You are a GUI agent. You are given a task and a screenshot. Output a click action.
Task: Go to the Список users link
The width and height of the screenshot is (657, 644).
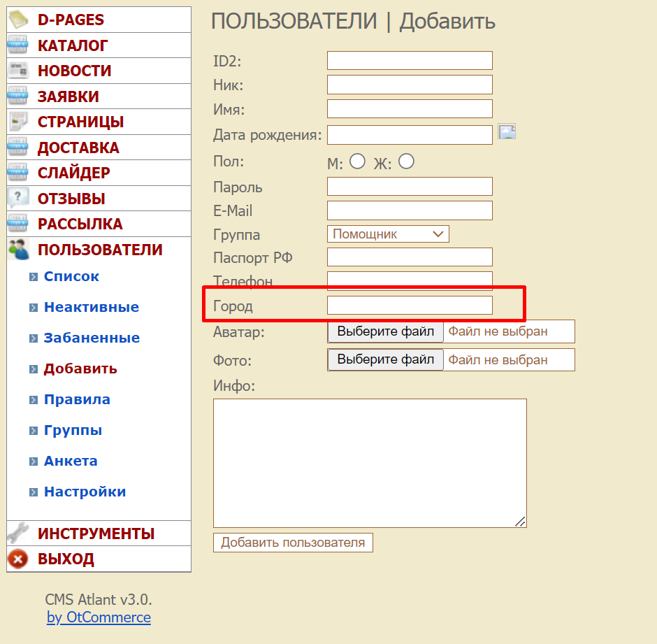pyautogui.click(x=71, y=276)
